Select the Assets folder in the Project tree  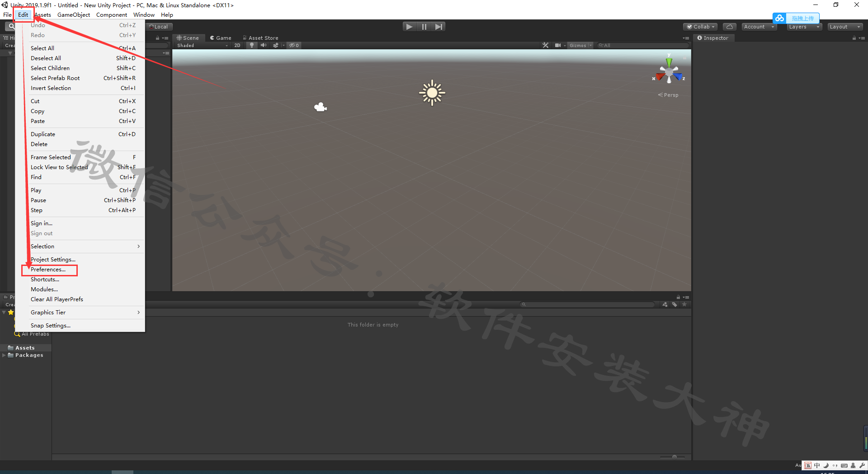pos(25,348)
